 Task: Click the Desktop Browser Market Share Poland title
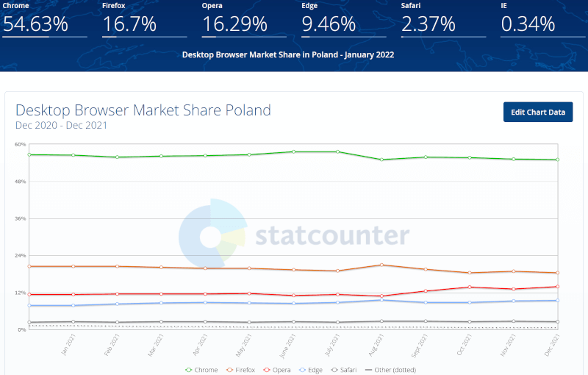click(x=143, y=110)
